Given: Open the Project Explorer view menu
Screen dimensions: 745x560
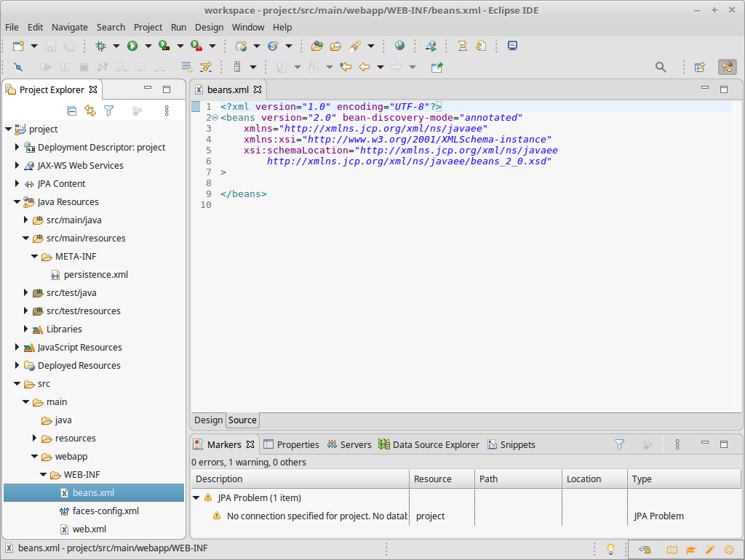Looking at the screenshot, I should pyautogui.click(x=167, y=110).
